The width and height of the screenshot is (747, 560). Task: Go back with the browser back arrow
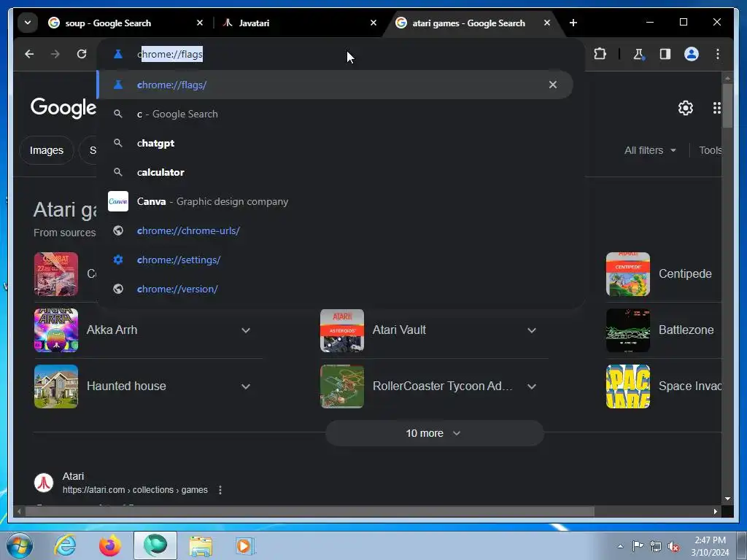click(29, 54)
